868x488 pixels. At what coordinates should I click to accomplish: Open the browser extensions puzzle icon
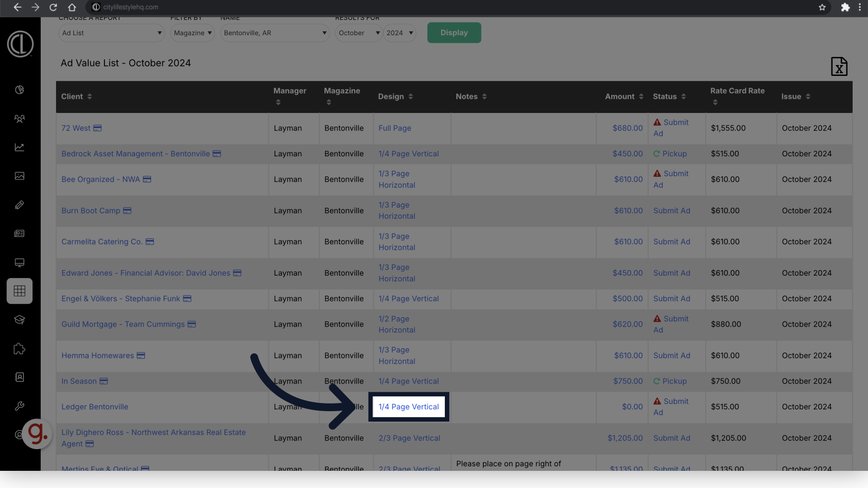(x=845, y=7)
